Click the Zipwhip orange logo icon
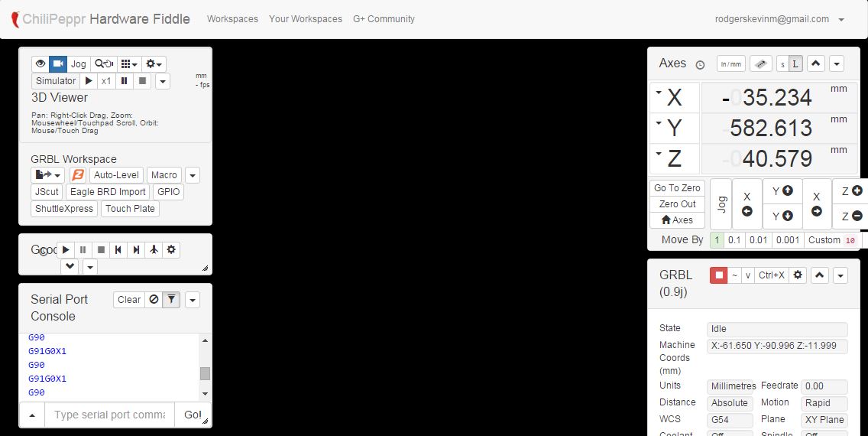 click(77, 175)
